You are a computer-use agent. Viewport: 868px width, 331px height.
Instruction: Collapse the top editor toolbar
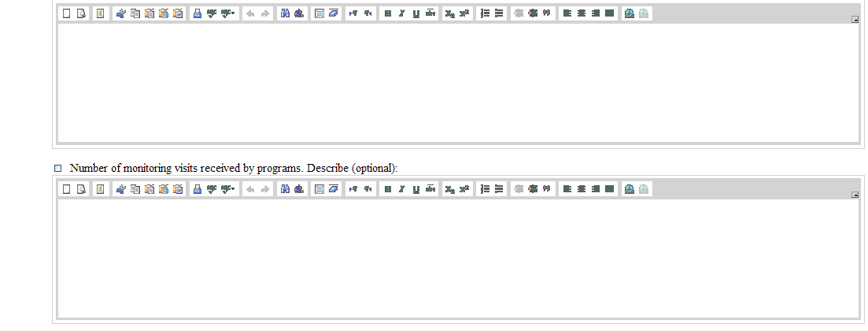pyautogui.click(x=855, y=20)
